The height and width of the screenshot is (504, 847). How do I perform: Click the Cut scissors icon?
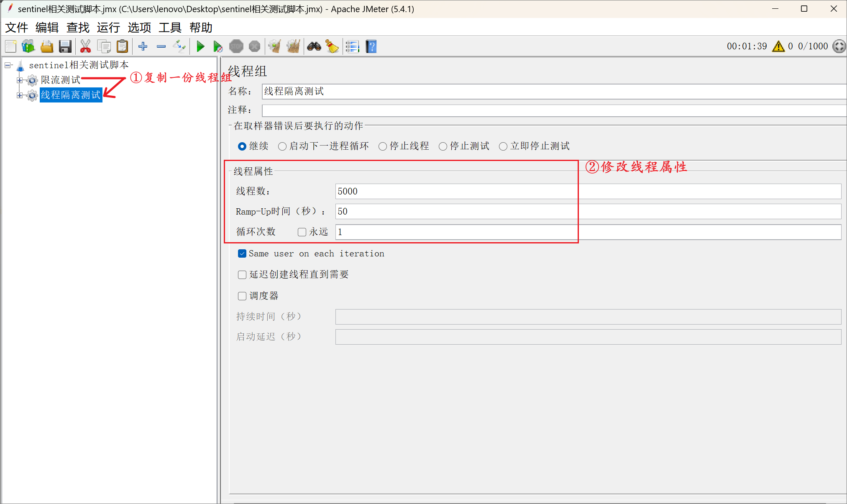pos(85,46)
